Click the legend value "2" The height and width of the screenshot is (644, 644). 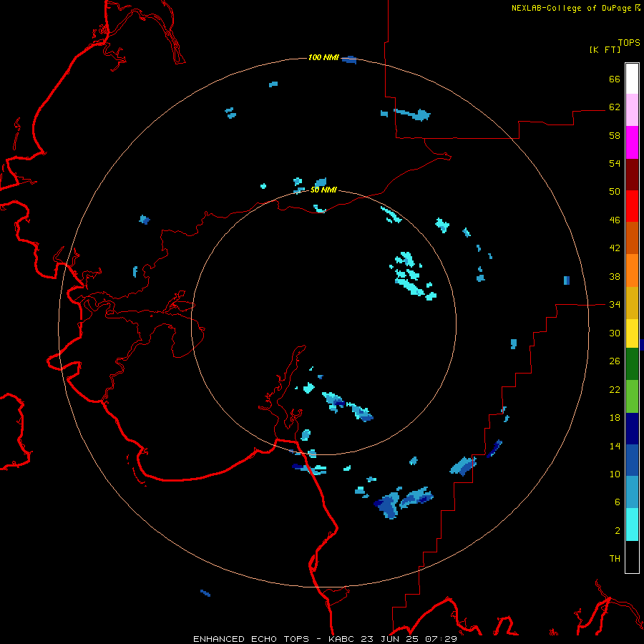pyautogui.click(x=618, y=530)
